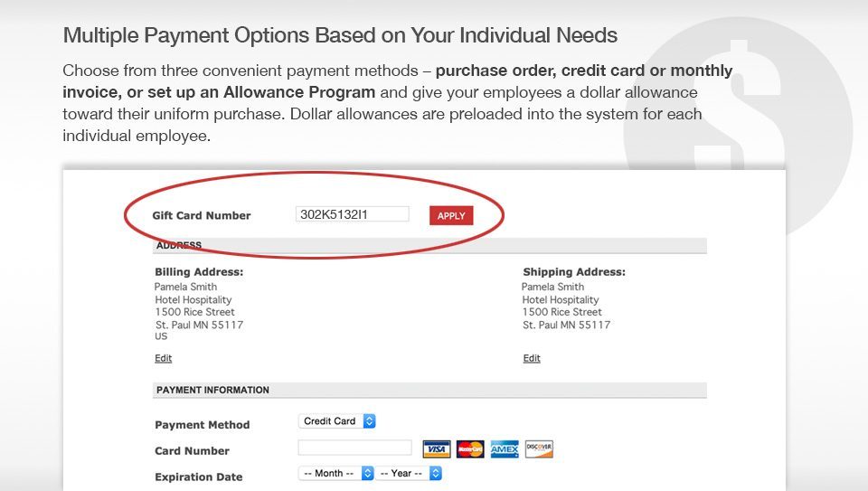Expand the expiration Year dropdown
The width and height of the screenshot is (868, 491).
coord(408,473)
